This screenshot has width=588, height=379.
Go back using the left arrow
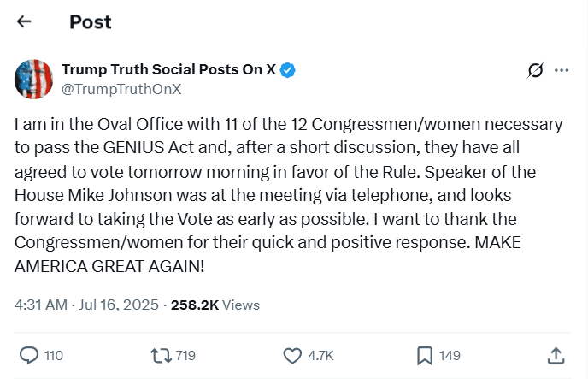(23, 22)
